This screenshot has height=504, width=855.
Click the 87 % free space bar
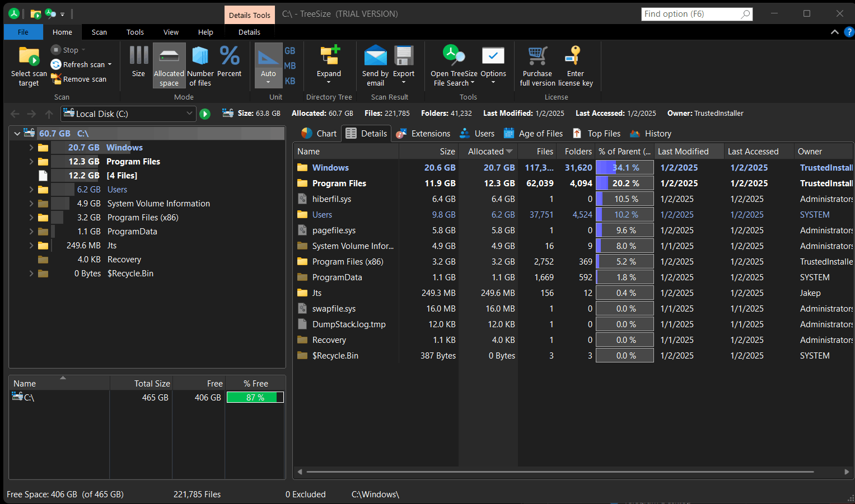pyautogui.click(x=255, y=397)
